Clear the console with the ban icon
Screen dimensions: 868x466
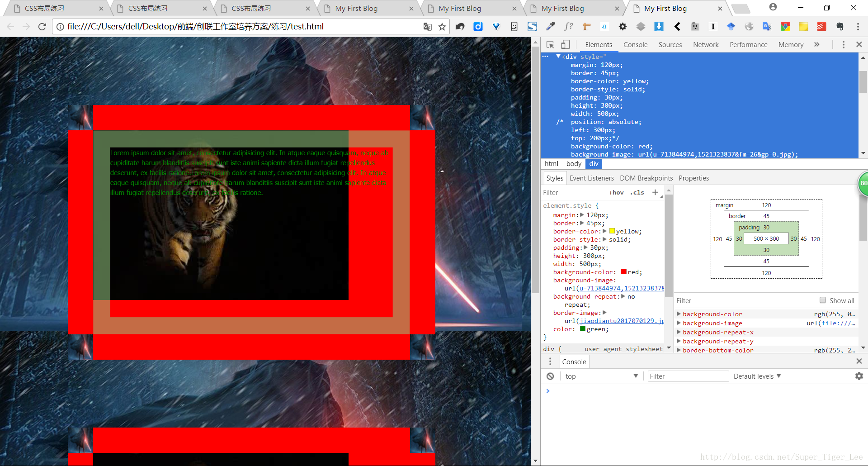550,376
